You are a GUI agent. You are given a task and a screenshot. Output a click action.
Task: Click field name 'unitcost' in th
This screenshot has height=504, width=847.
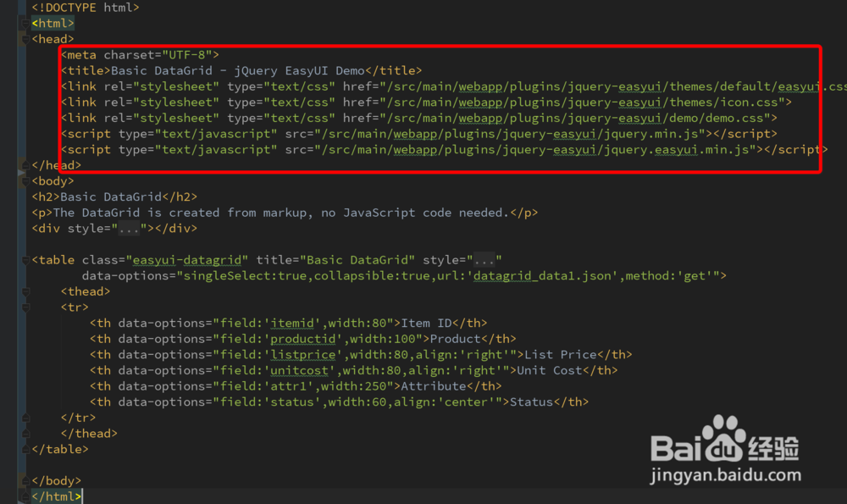tap(299, 370)
